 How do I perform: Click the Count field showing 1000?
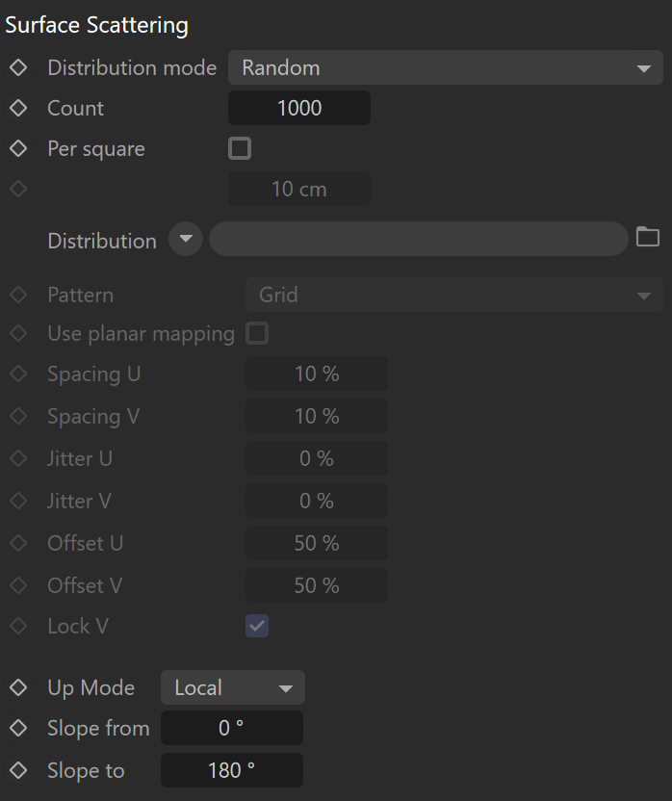tap(299, 108)
